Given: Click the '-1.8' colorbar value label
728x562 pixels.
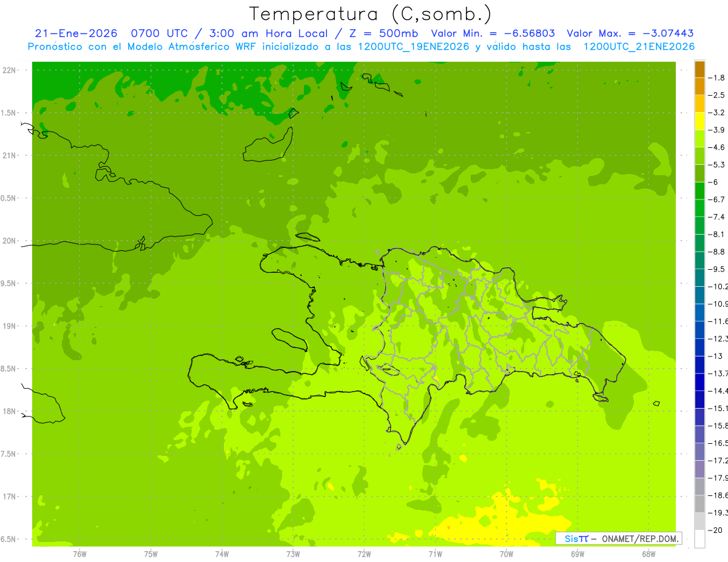Looking at the screenshot, I should [718, 78].
